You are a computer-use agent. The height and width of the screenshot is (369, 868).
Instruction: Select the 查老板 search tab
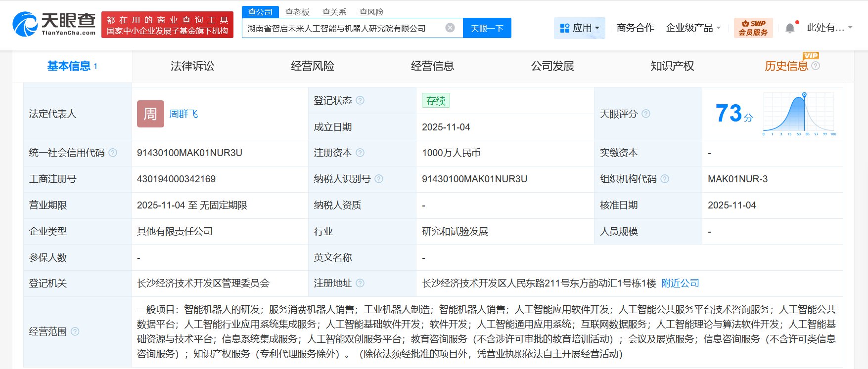click(297, 12)
